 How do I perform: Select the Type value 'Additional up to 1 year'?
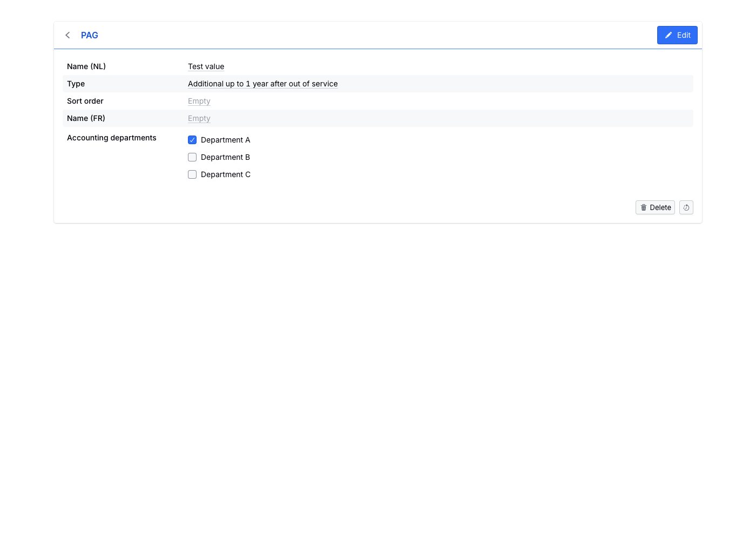point(262,84)
